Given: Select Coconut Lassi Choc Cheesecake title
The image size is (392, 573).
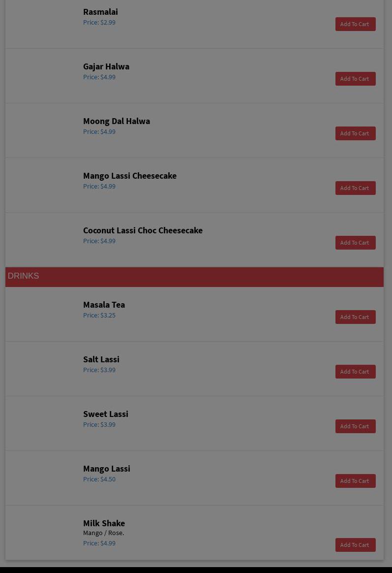Looking at the screenshot, I should (143, 230).
